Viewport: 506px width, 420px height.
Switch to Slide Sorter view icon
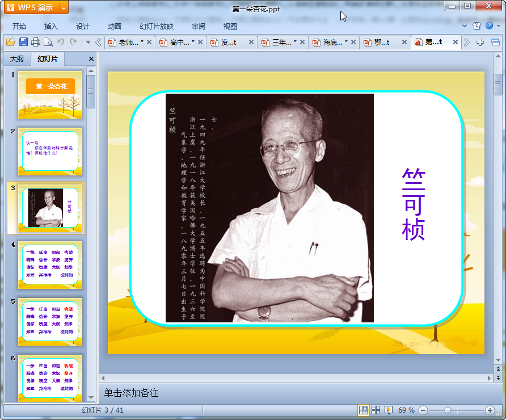click(x=376, y=410)
